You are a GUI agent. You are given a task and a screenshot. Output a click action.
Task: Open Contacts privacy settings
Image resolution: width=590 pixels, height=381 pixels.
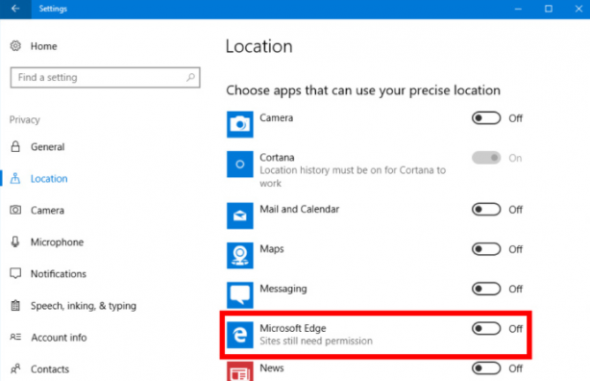(50, 369)
